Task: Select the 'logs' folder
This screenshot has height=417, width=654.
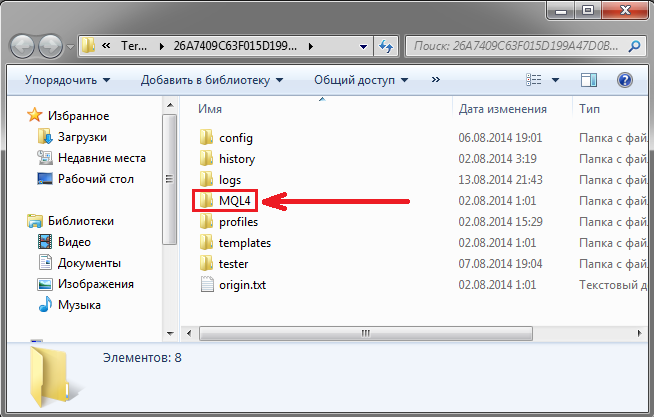Action: (x=230, y=180)
